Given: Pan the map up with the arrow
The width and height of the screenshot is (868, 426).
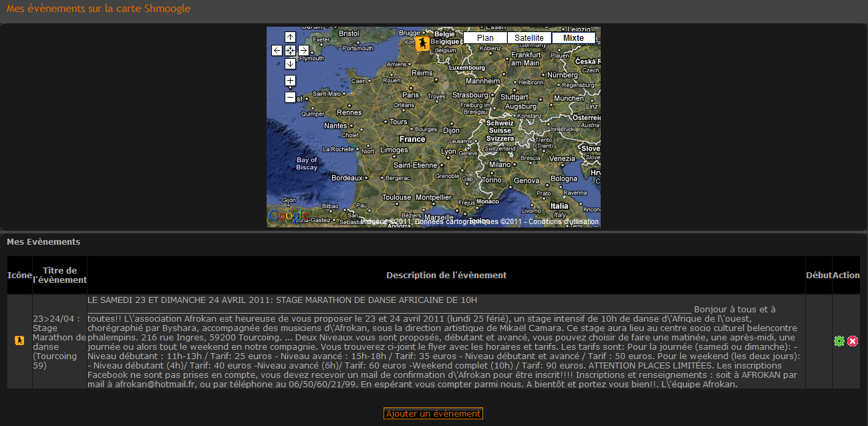Looking at the screenshot, I should click(x=290, y=37).
